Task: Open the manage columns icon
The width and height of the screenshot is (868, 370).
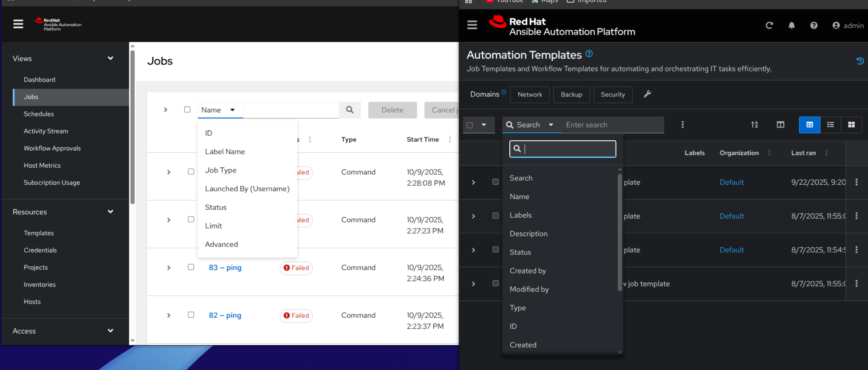Action: pos(780,125)
